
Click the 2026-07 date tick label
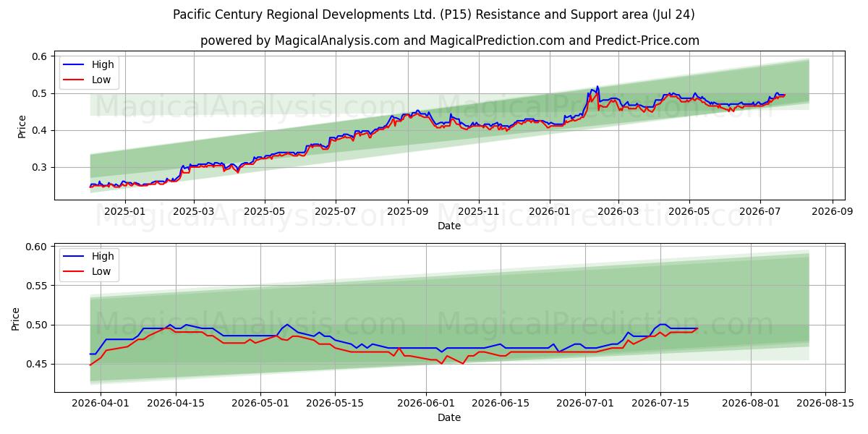point(760,211)
